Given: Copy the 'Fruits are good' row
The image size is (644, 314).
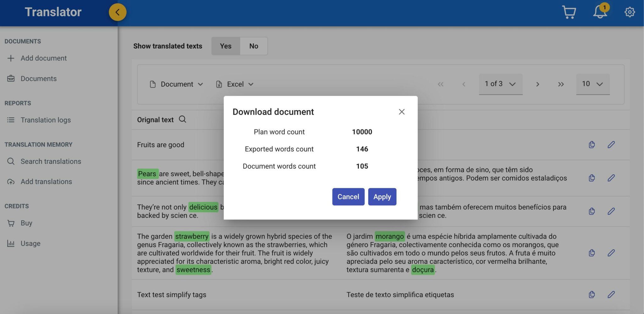Looking at the screenshot, I should [x=591, y=145].
